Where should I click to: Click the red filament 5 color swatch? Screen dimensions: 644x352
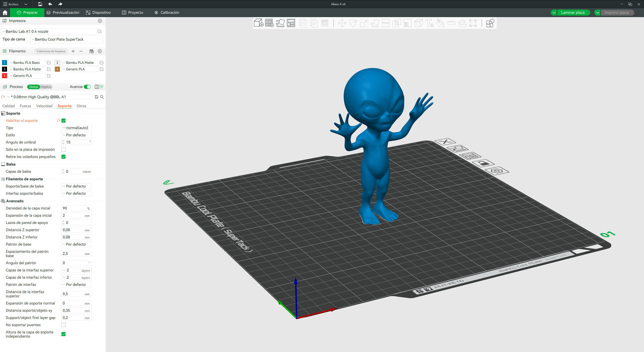point(5,76)
